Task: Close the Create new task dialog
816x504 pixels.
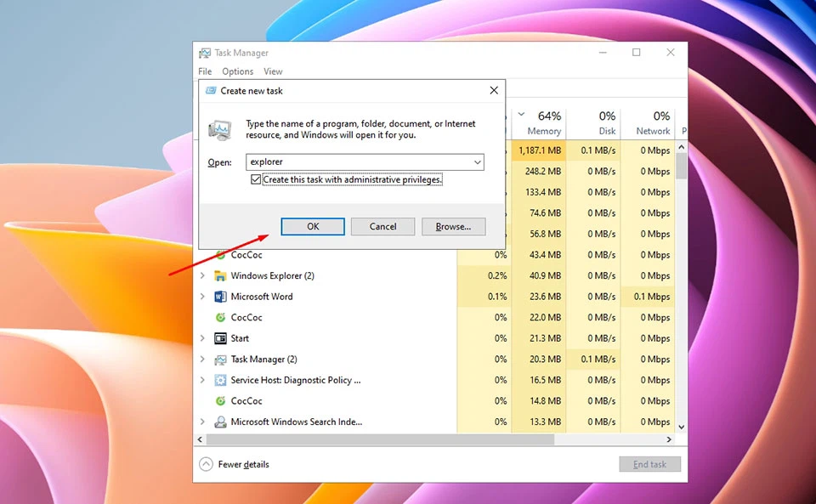Action: click(494, 90)
